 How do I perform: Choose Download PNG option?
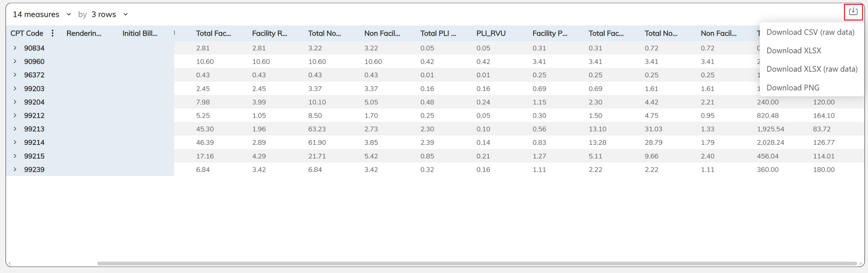pyautogui.click(x=793, y=87)
